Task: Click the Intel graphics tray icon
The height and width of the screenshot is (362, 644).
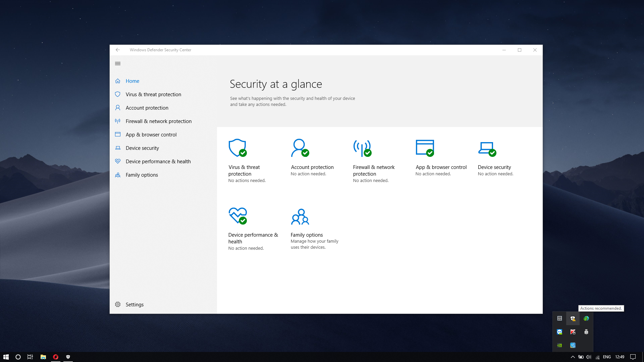Action: (x=573, y=345)
